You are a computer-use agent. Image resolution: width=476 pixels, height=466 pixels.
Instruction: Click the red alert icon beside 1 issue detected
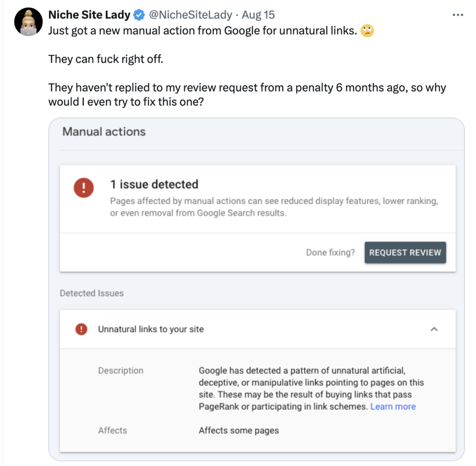point(84,188)
